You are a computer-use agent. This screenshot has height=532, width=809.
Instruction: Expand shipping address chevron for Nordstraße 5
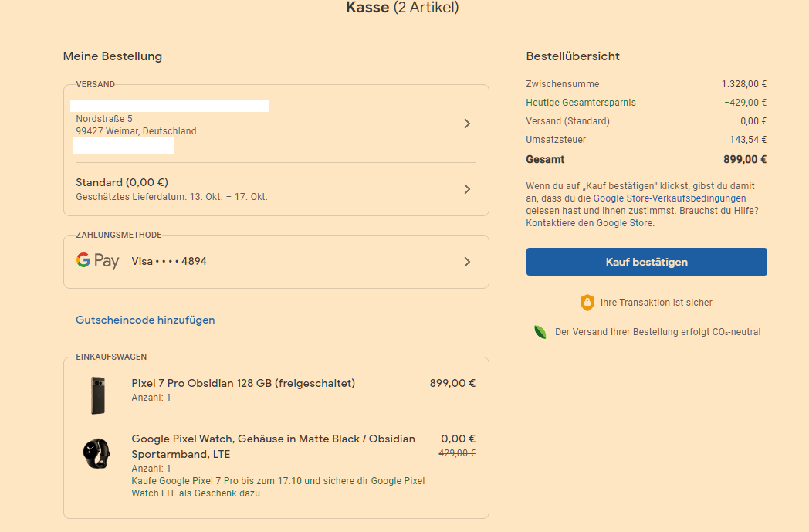click(467, 124)
